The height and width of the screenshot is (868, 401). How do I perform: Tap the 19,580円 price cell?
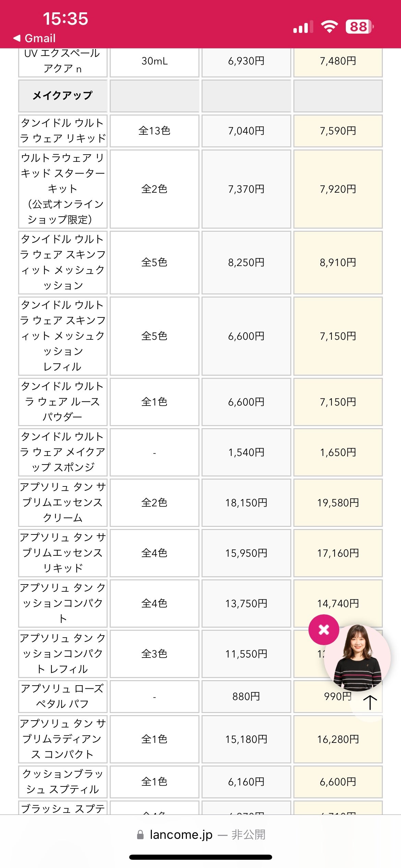point(338,503)
